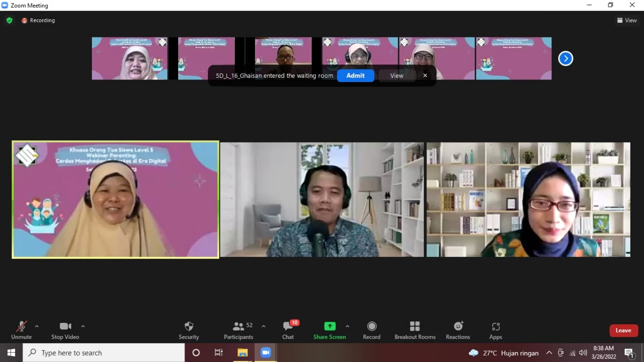Screen dimensions: 644x362
Task: Admit 5D_L_16_Ghaisan from the waiting room
Action: click(355, 76)
